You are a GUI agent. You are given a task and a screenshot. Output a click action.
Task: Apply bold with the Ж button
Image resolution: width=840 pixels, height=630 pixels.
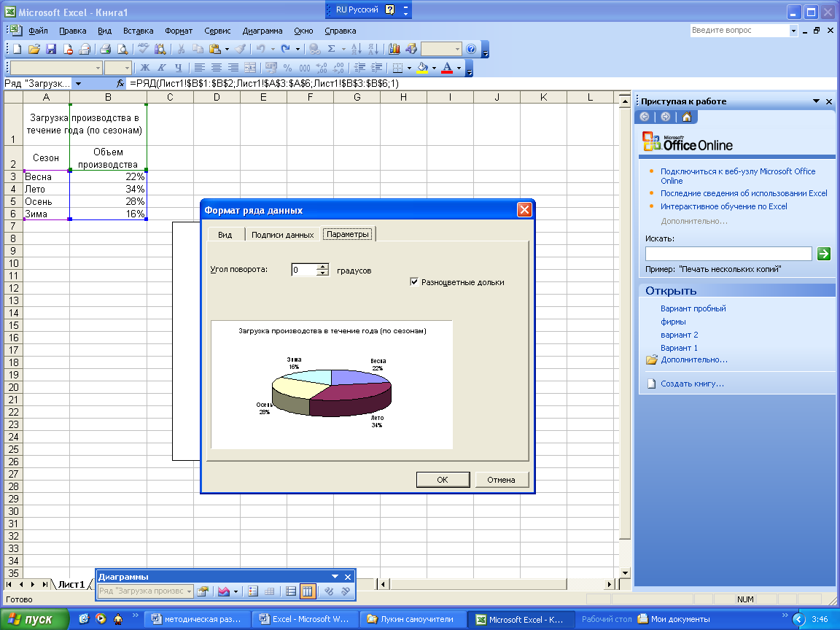click(x=144, y=68)
